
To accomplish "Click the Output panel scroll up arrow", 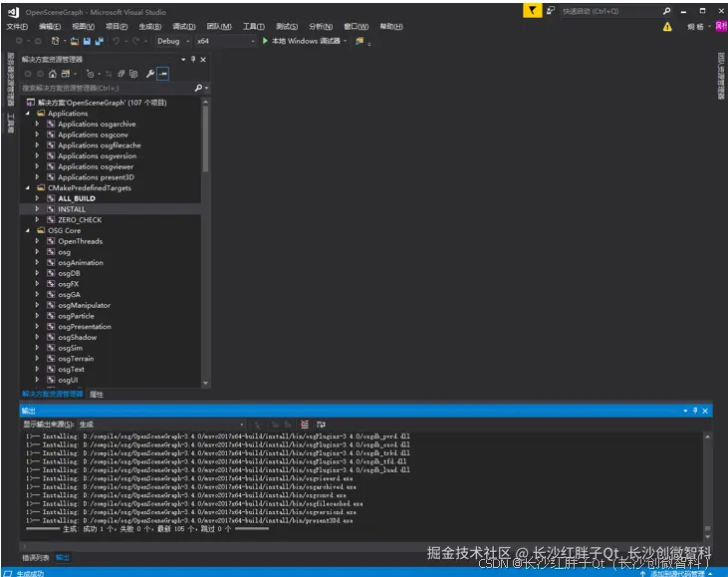I will [707, 436].
